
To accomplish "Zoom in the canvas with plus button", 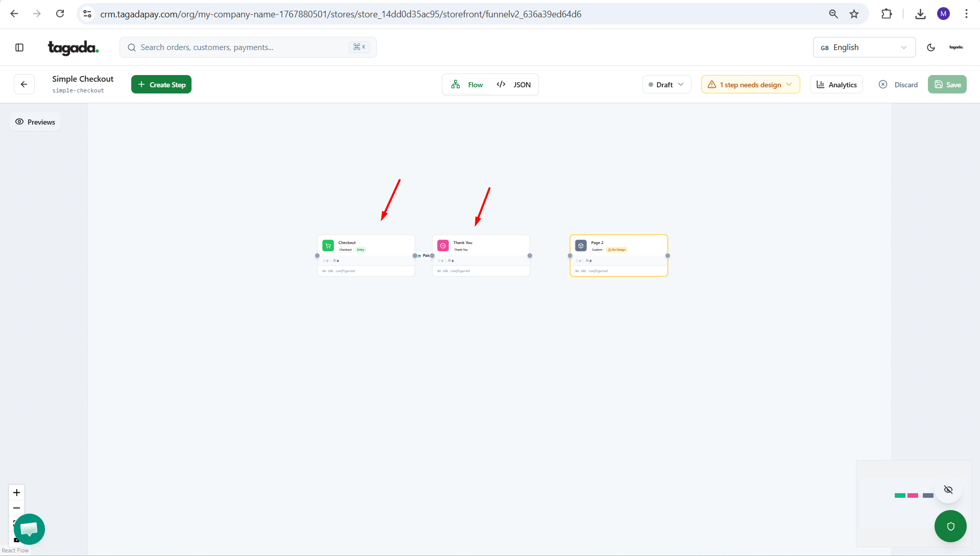I will [17, 493].
